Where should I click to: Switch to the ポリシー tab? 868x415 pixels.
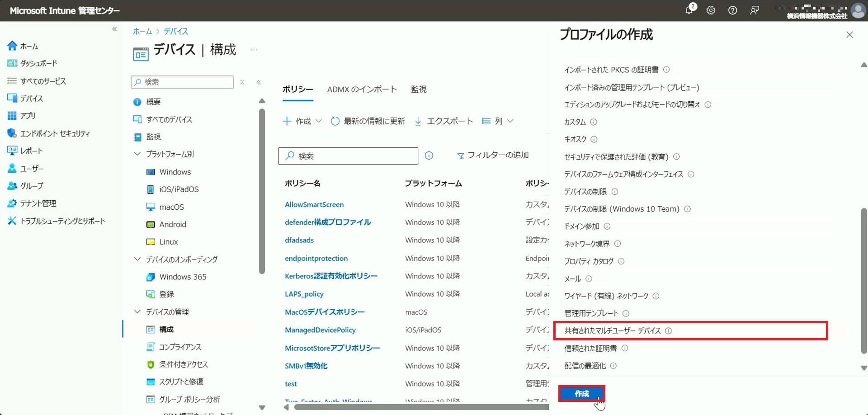(297, 89)
